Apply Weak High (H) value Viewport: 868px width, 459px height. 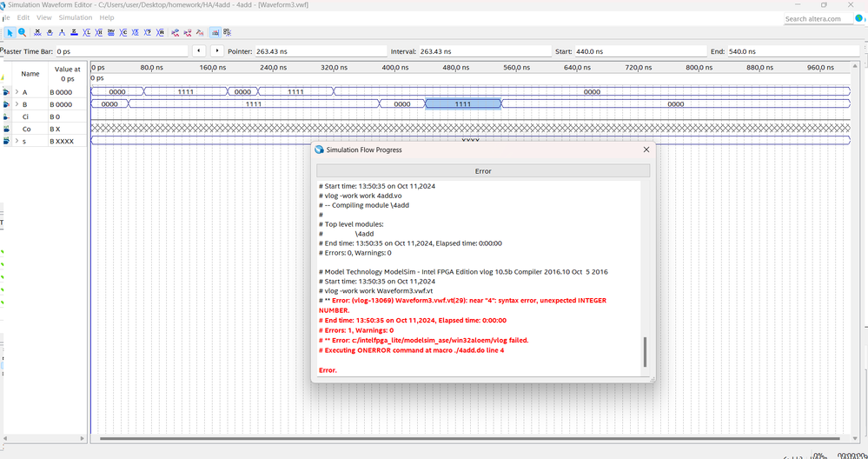[98, 33]
